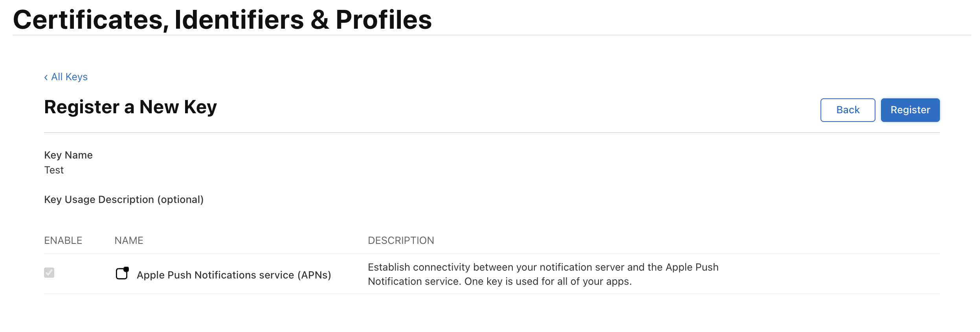Image resolution: width=980 pixels, height=332 pixels.
Task: Click the Apple Push Notifications service (APNs) name
Action: click(234, 275)
